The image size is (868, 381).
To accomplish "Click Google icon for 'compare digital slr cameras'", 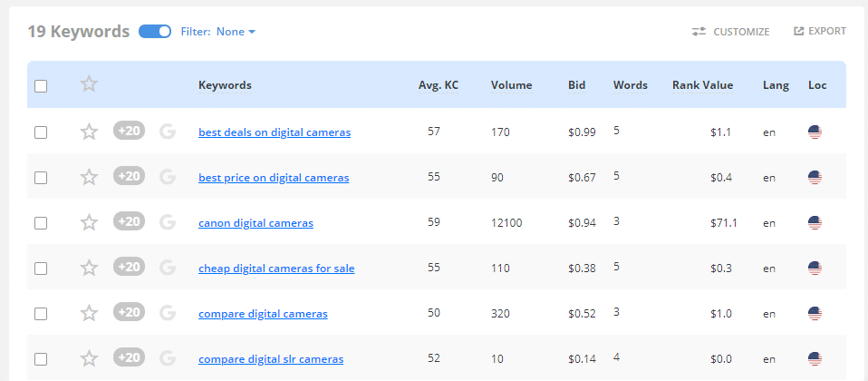I will click(x=167, y=358).
